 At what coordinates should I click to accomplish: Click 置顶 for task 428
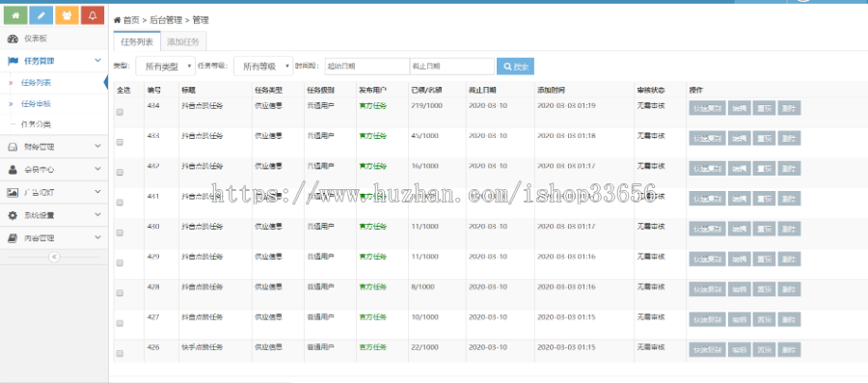(764, 288)
